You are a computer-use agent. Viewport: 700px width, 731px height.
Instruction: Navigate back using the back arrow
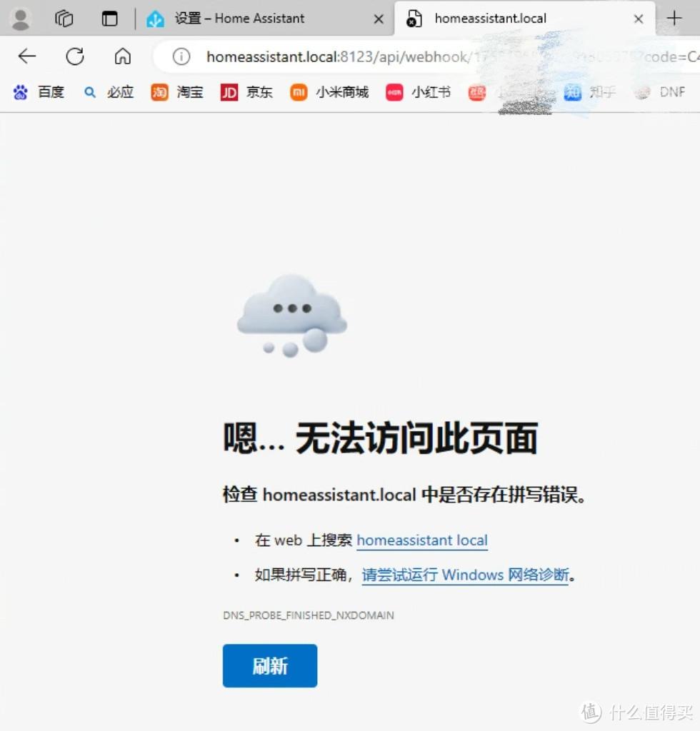[26, 56]
